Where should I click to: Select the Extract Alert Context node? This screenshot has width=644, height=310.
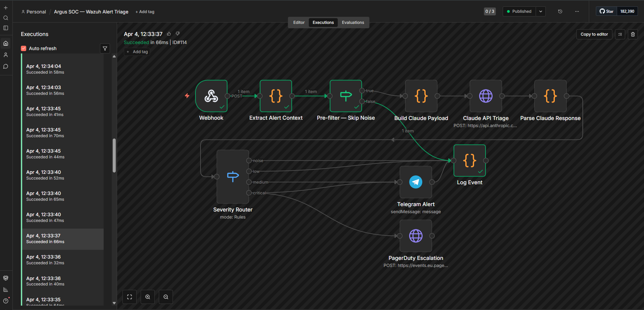point(276,96)
